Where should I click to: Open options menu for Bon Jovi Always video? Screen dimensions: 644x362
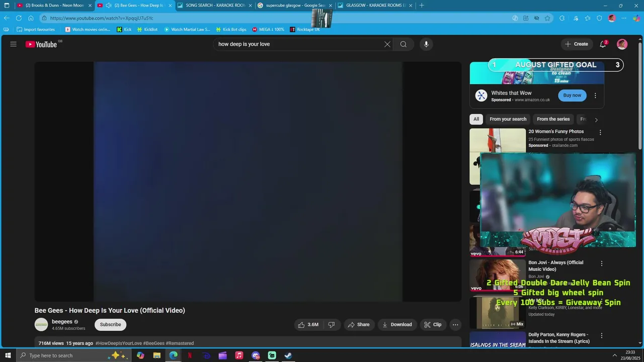click(x=601, y=263)
